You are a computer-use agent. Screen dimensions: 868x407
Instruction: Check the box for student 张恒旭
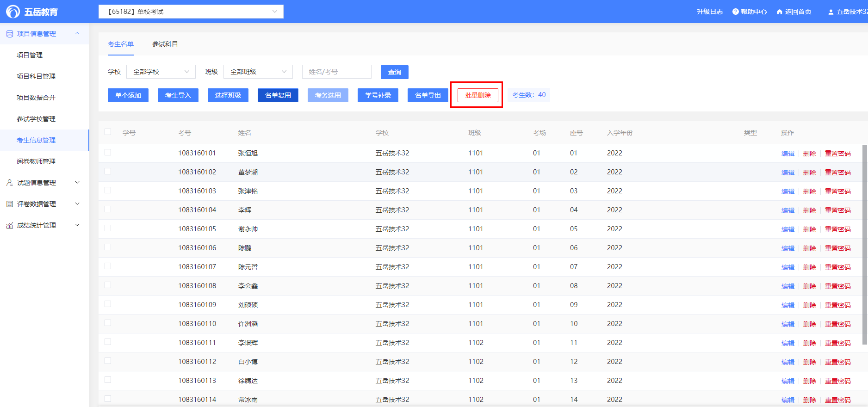click(108, 152)
